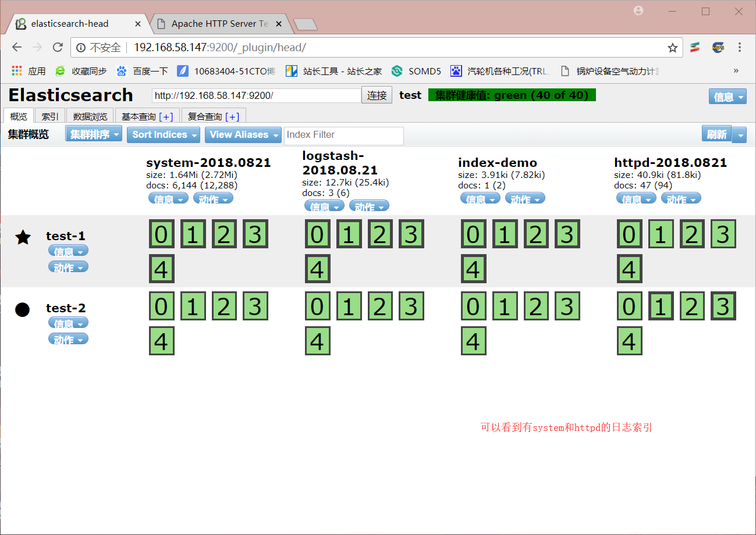Open 动作 dropdown for index-demo
Image resolution: width=756 pixels, height=535 pixels.
pos(525,198)
